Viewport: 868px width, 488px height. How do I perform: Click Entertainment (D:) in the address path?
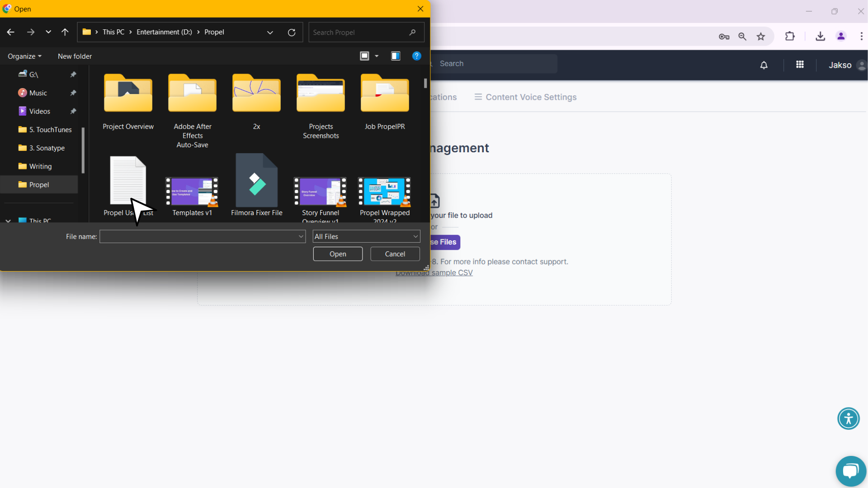pos(164,32)
